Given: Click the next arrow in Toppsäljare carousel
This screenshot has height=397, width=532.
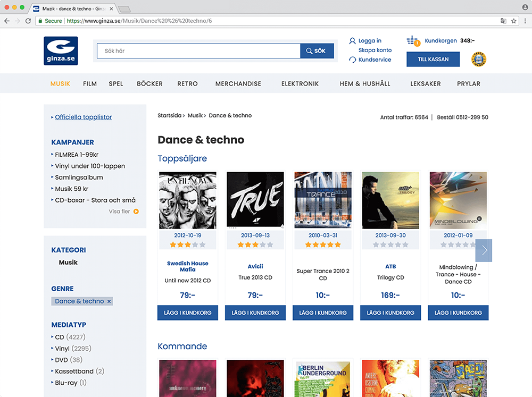Looking at the screenshot, I should pos(484,250).
